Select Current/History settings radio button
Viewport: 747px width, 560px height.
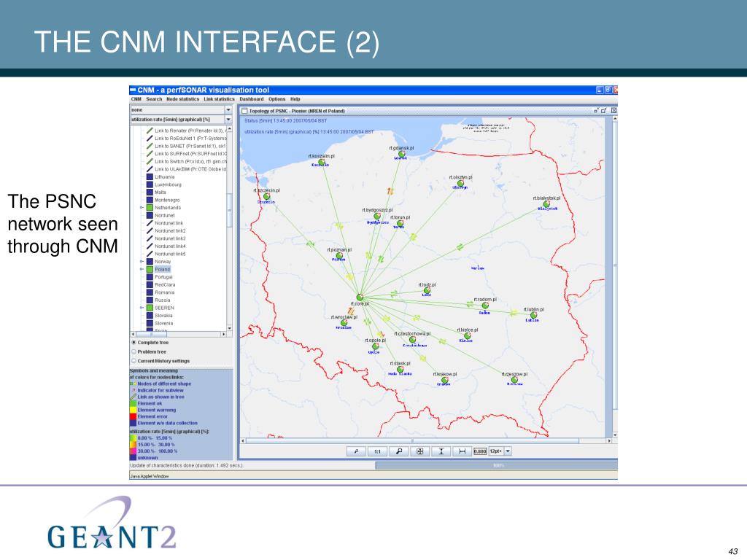134,361
